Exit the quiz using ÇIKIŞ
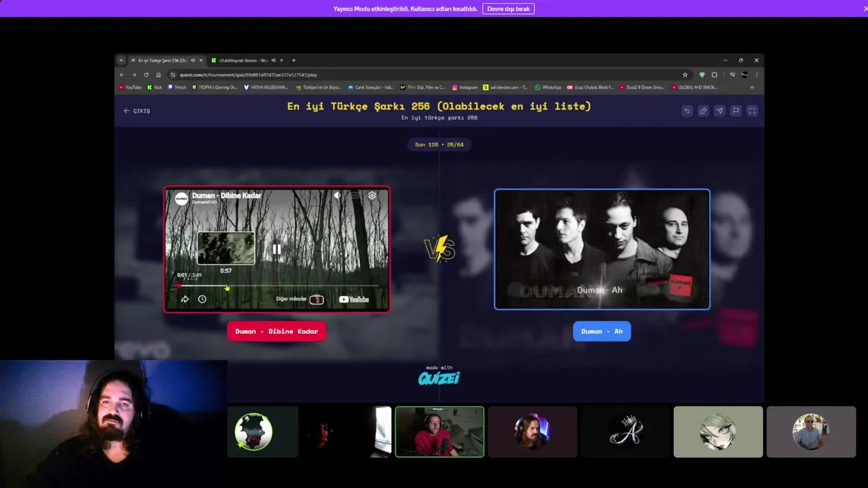Image resolution: width=868 pixels, height=488 pixels. (137, 110)
